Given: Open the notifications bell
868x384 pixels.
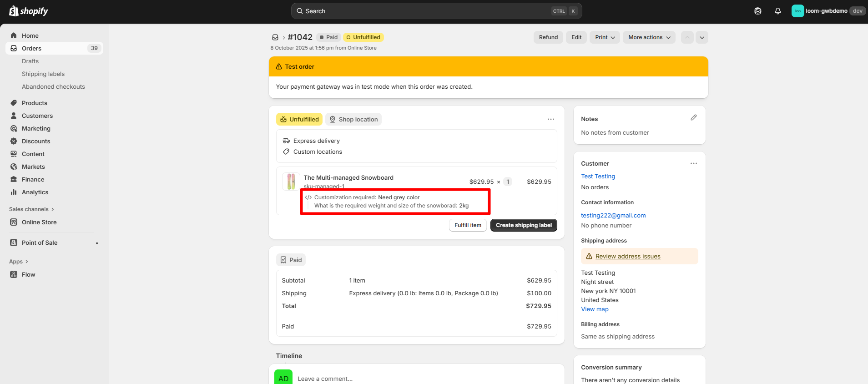Looking at the screenshot, I should coord(777,11).
